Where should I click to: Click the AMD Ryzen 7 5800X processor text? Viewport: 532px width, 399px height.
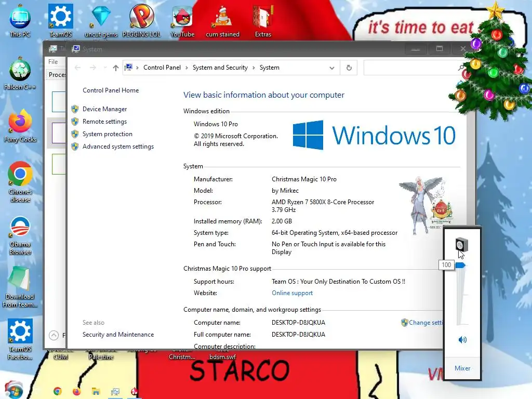click(323, 206)
